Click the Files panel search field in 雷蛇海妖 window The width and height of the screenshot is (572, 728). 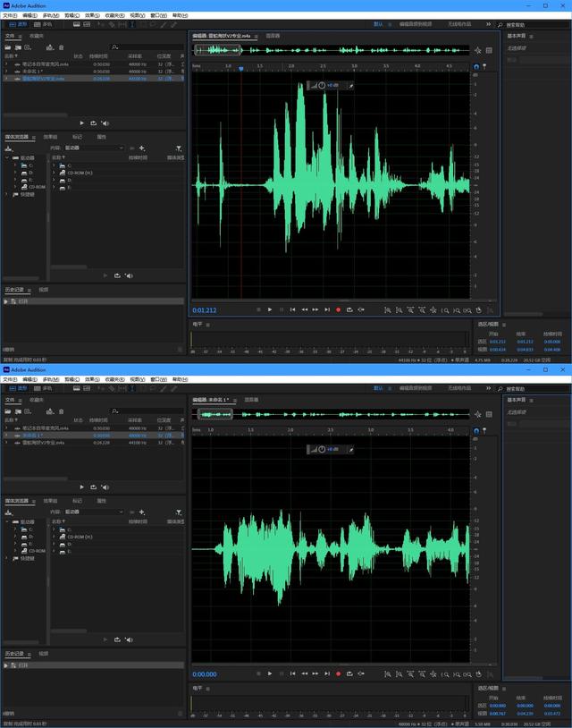pyautogui.click(x=147, y=47)
